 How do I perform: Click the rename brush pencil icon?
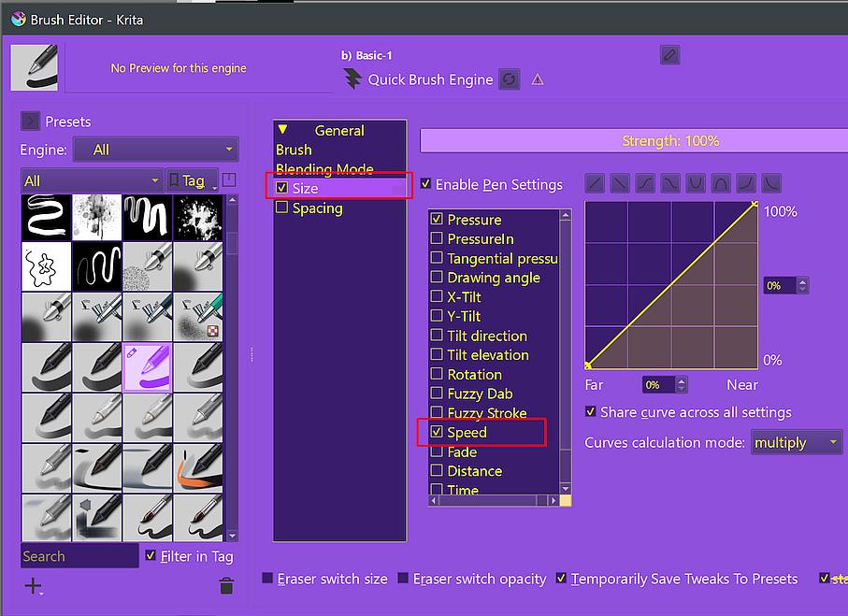(669, 55)
